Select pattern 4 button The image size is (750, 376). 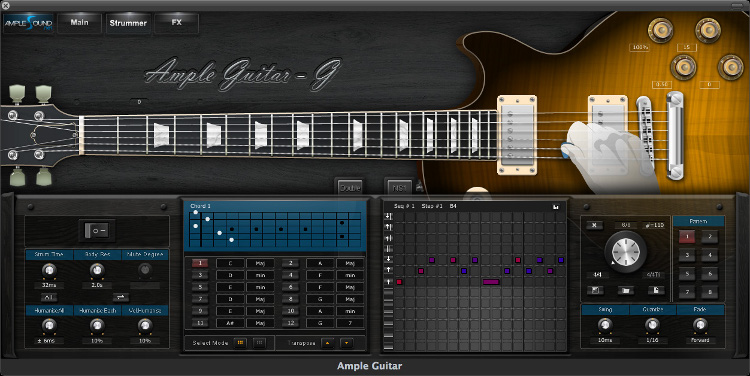709,255
